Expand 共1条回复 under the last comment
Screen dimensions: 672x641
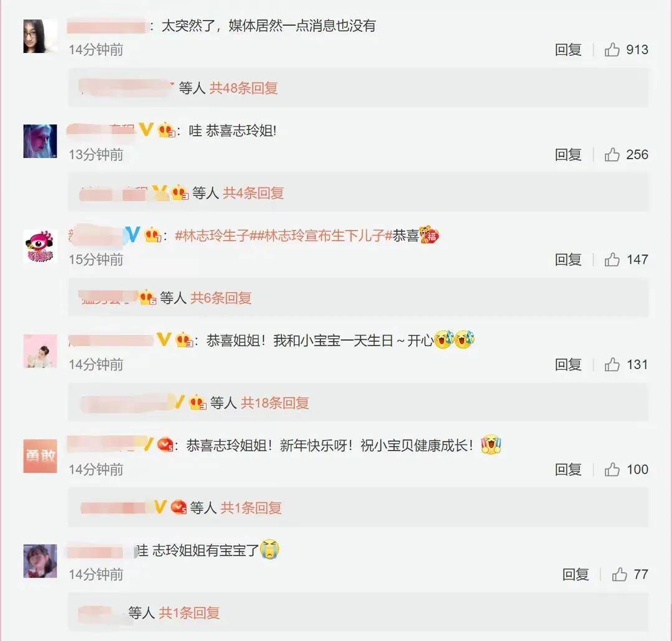click(189, 613)
